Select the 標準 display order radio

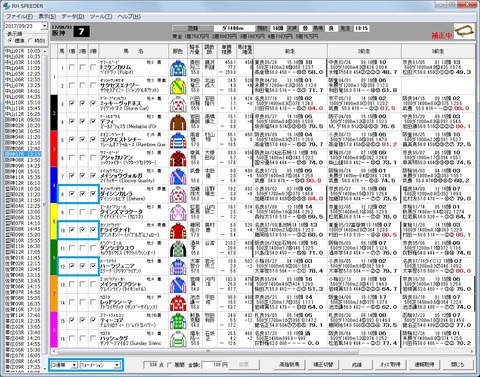pos(10,41)
